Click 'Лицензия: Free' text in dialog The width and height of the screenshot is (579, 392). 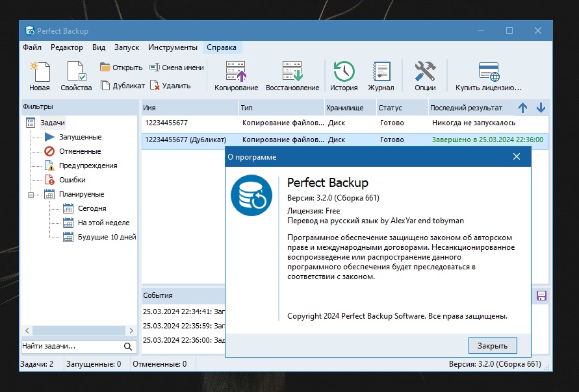[x=313, y=211]
